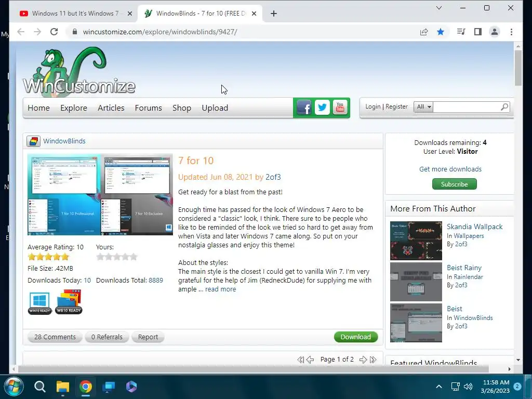Open the Skandia Wallpack link
532x399 pixels.
[474, 227]
